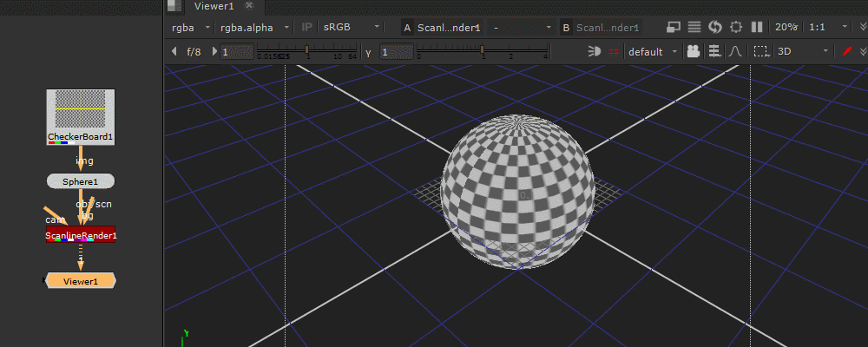
Task: Toggle the viewer headlamp icon
Action: (594, 51)
